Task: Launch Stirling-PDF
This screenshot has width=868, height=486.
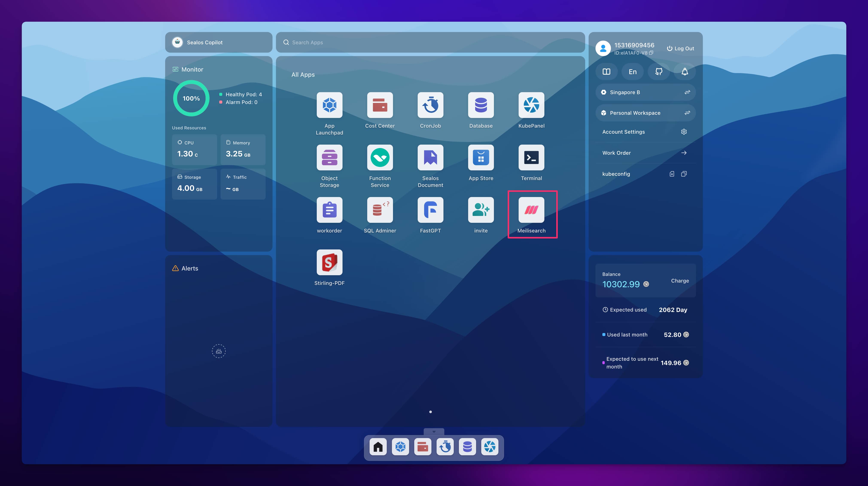Action: click(329, 262)
